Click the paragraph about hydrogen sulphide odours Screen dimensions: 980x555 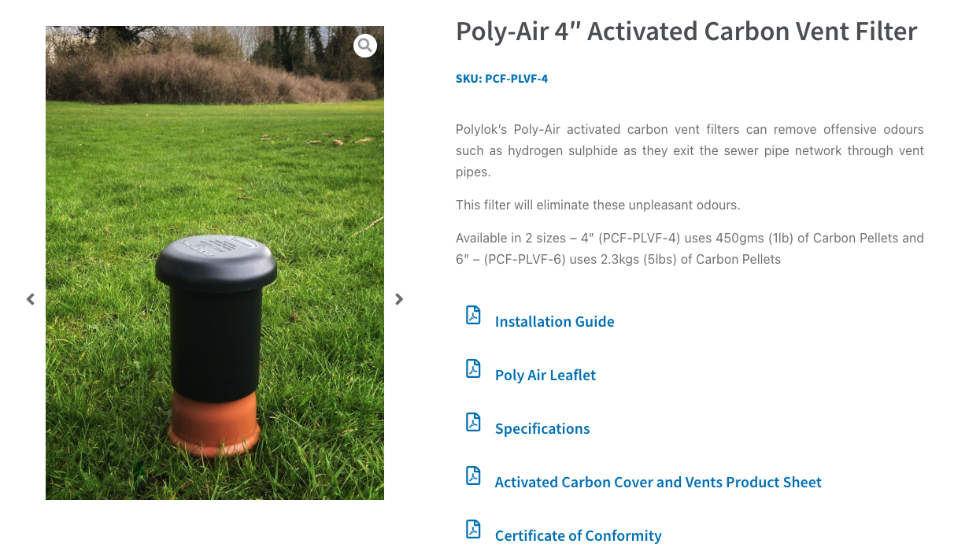pyautogui.click(x=690, y=150)
